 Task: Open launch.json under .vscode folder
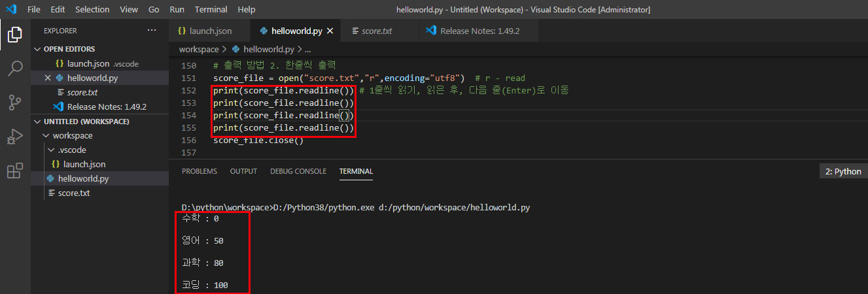coord(100,165)
